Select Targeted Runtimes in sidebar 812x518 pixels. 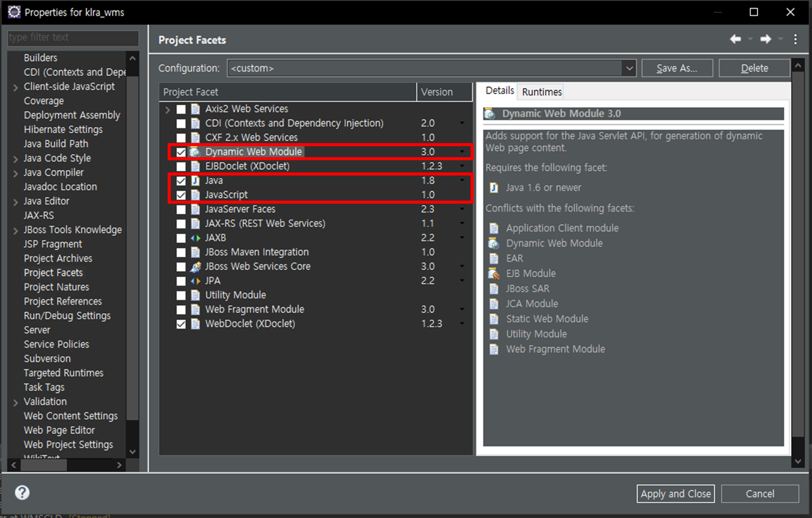point(64,373)
